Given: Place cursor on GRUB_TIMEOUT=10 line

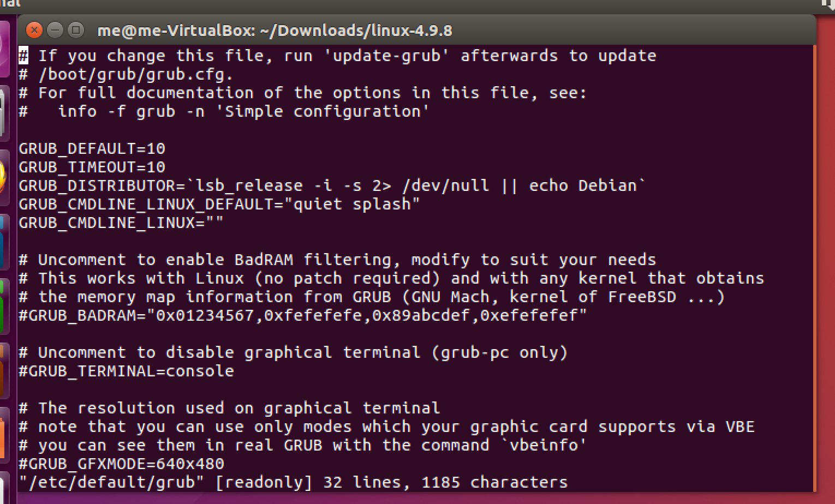Looking at the screenshot, I should point(92,167).
